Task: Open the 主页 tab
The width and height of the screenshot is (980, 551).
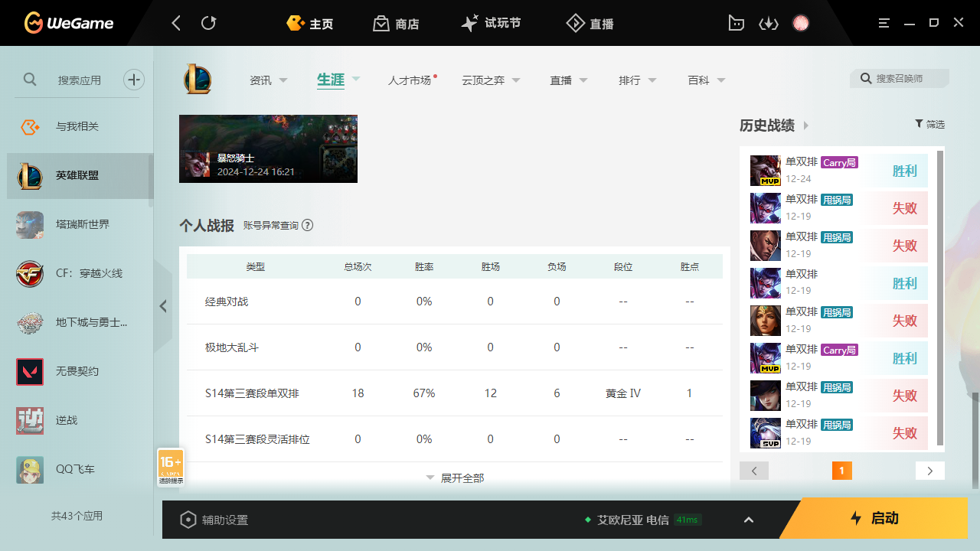Action: (309, 24)
